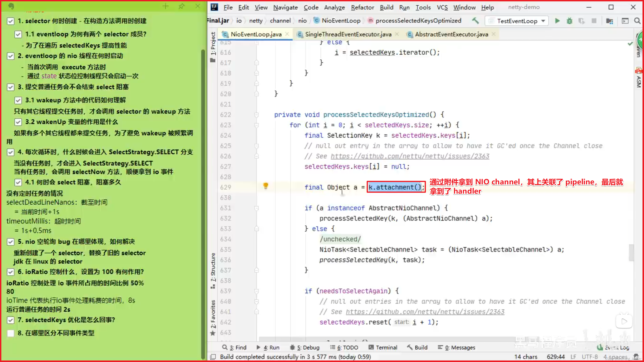This screenshot has width=644, height=362.
Task: Open netty issues link on line 626
Action: [x=410, y=156]
